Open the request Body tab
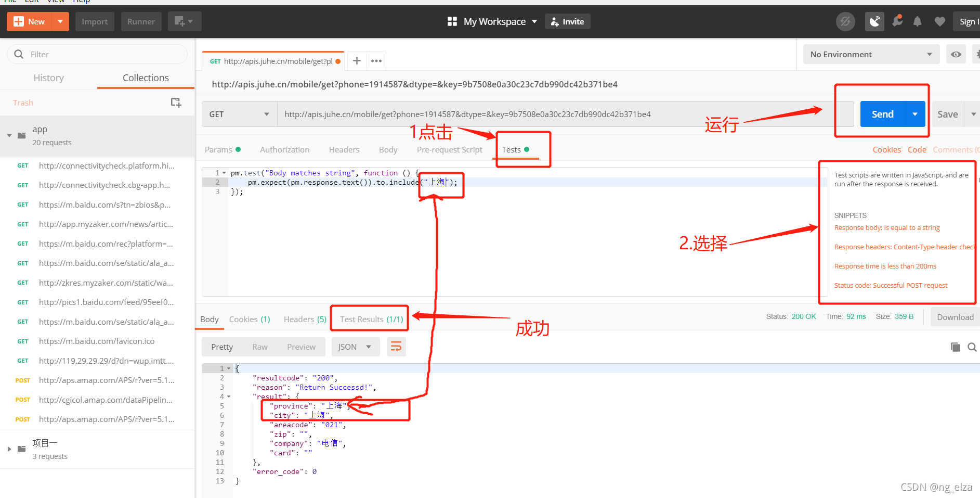 coord(388,149)
